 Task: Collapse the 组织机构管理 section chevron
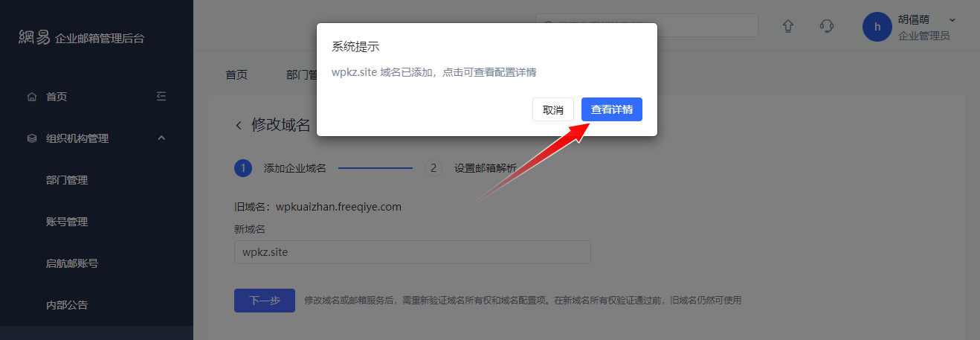pyautogui.click(x=161, y=138)
